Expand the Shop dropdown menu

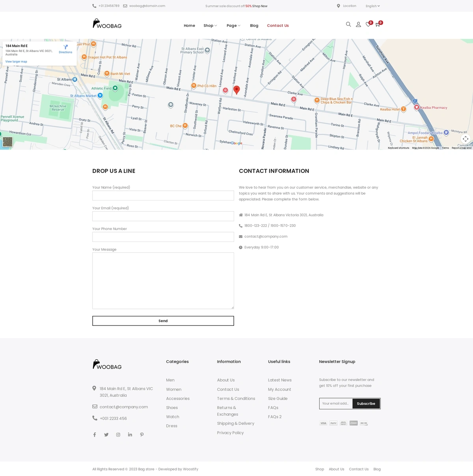coord(210,26)
